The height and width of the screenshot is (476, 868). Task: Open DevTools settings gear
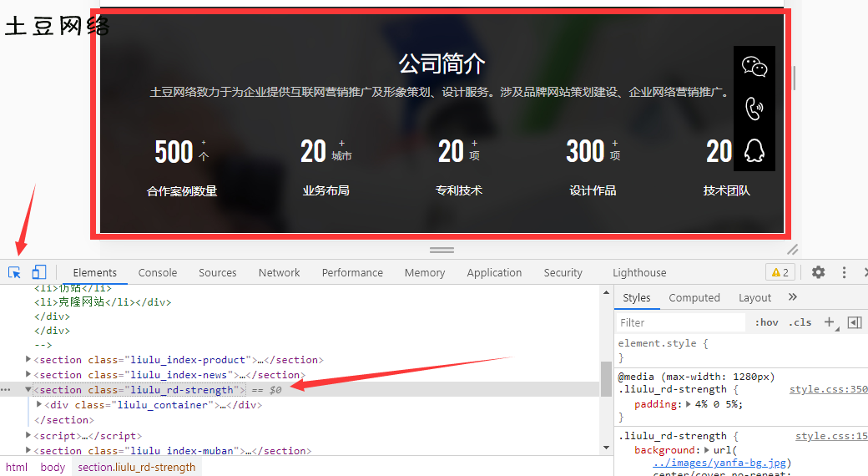point(818,272)
